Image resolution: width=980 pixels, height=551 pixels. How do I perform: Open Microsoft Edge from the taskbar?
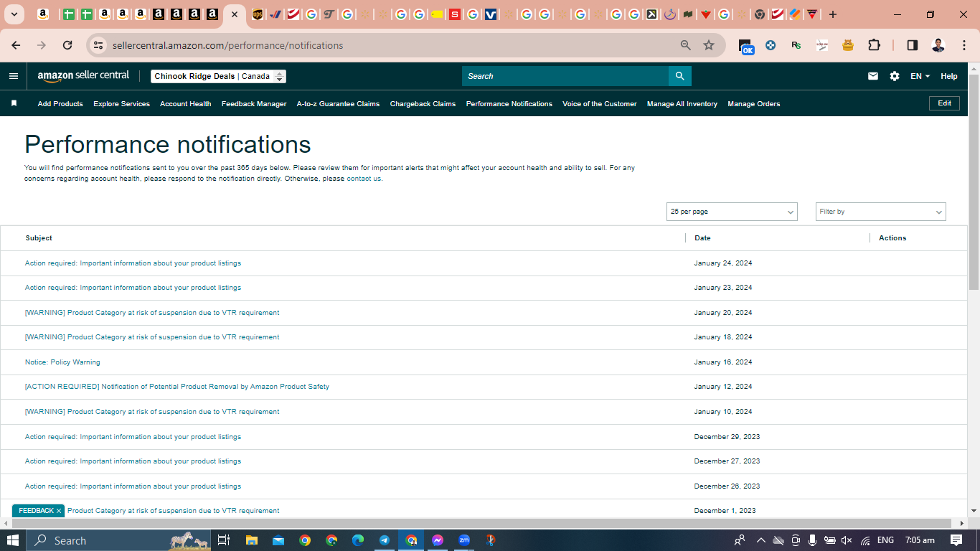coord(358,540)
